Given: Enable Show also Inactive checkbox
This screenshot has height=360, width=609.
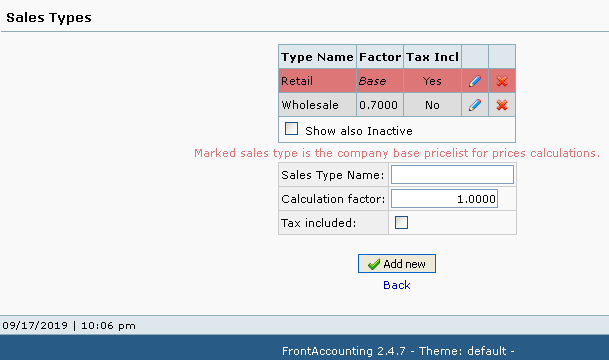Looking at the screenshot, I should pos(291,129).
